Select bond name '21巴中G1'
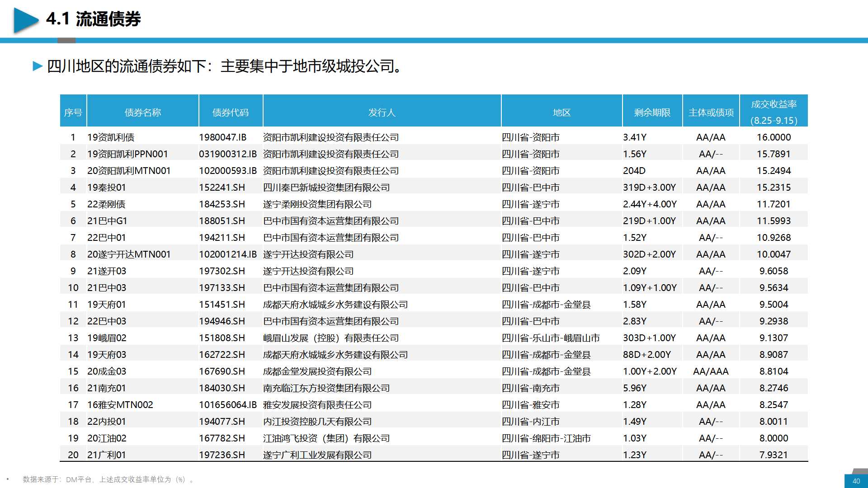The height and width of the screenshot is (488, 868). [107, 221]
